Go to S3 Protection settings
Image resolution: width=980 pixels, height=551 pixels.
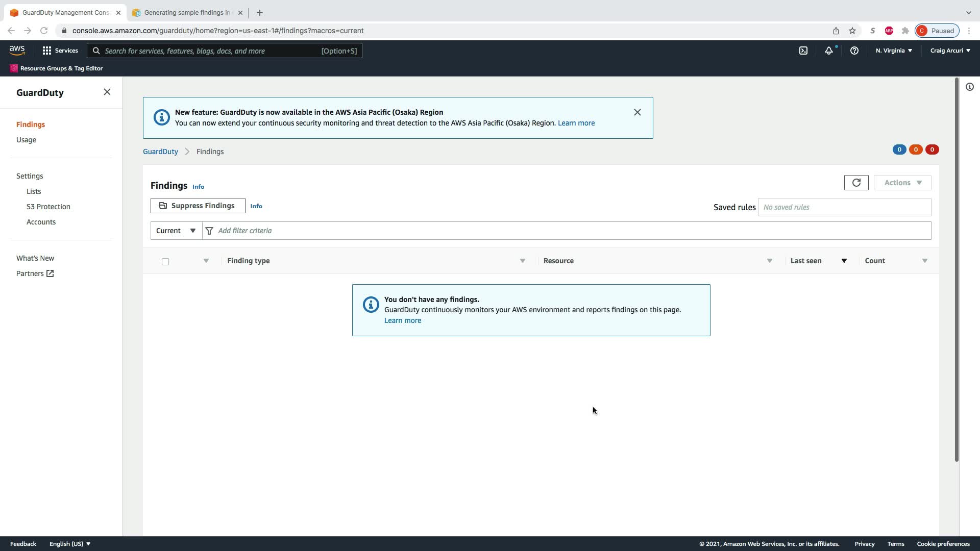click(48, 207)
